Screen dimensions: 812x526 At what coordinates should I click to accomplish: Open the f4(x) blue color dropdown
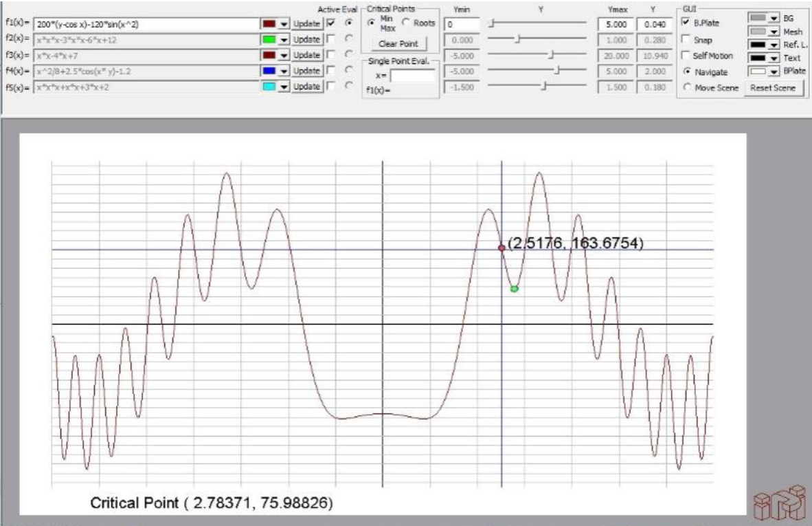pos(284,71)
